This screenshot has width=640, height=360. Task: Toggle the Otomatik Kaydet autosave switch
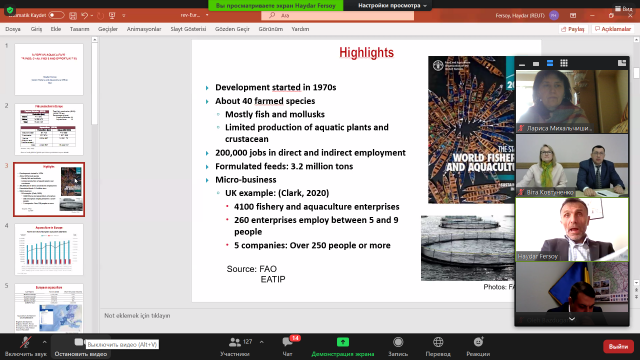56,16
